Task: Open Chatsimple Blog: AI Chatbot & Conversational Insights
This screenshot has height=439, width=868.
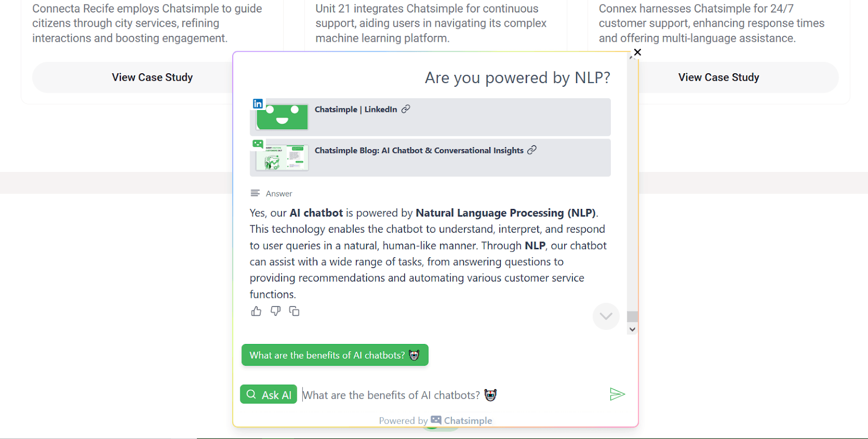Action: (x=419, y=151)
